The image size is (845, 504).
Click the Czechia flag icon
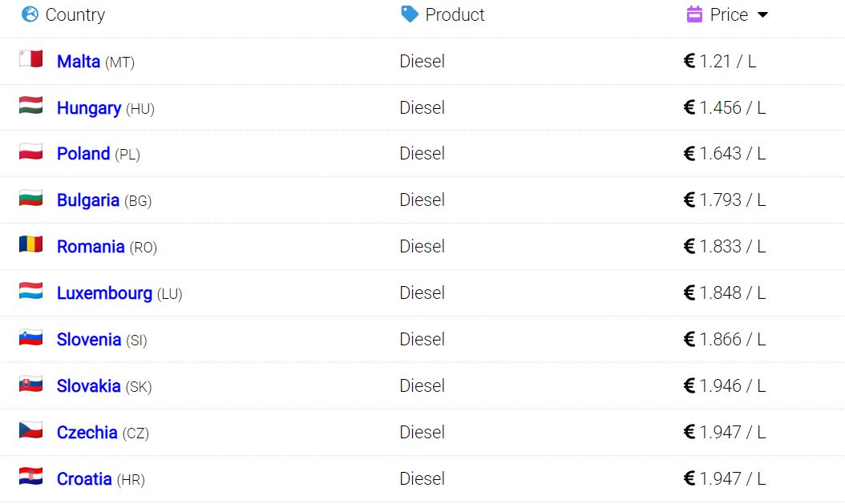pyautogui.click(x=30, y=429)
